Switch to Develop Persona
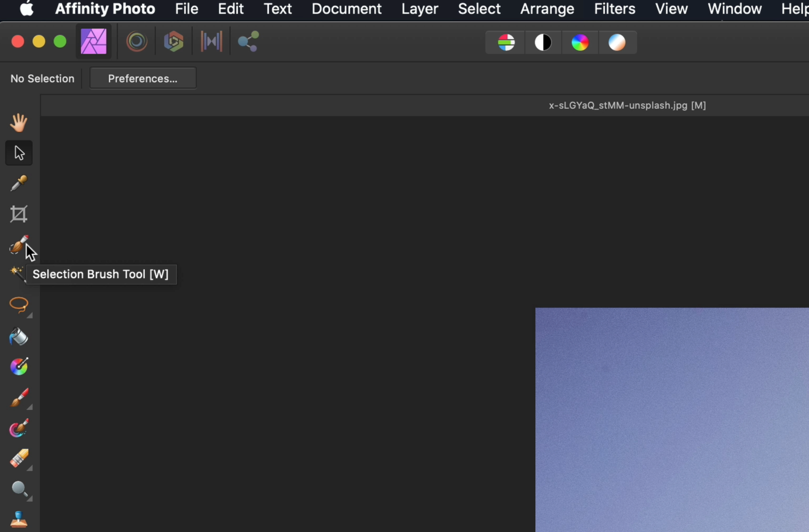The width and height of the screenshot is (809, 532). click(173, 41)
